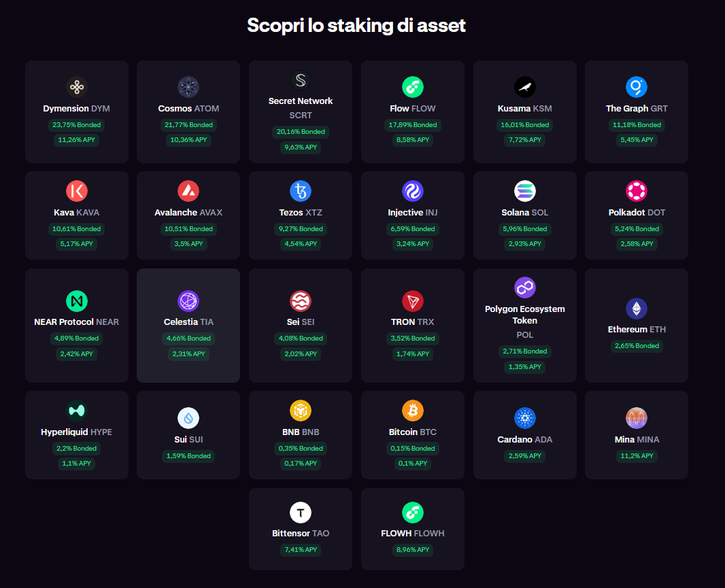Select the Kusama KSM bird icon
The width and height of the screenshot is (725, 588).
pyautogui.click(x=525, y=87)
